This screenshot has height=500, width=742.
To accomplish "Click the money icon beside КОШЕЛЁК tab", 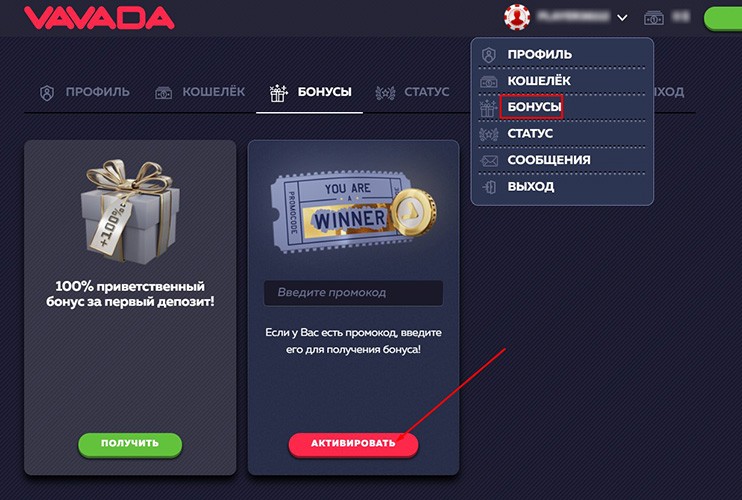I will (164, 93).
